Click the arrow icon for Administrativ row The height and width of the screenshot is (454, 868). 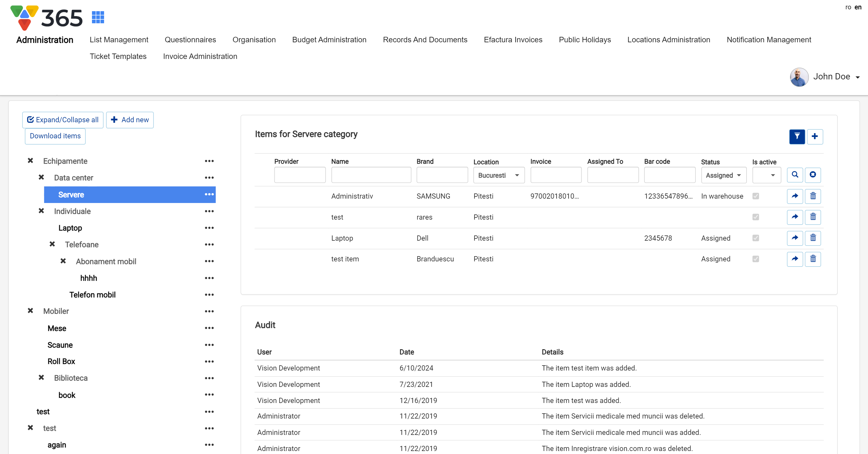(795, 196)
